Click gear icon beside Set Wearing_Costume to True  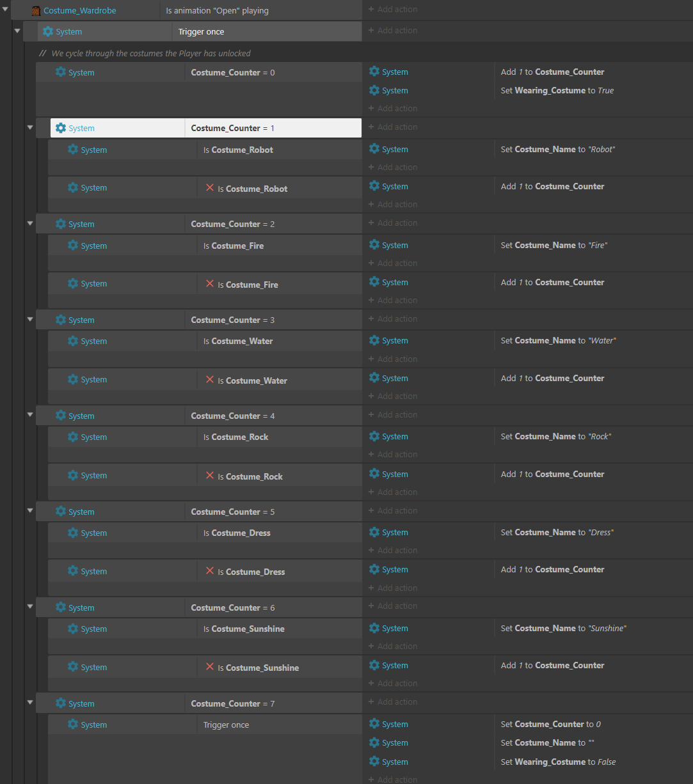(374, 90)
